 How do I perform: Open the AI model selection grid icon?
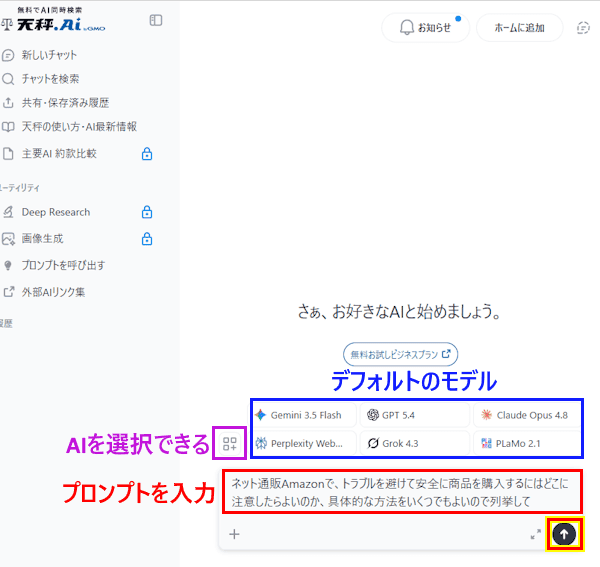point(230,443)
